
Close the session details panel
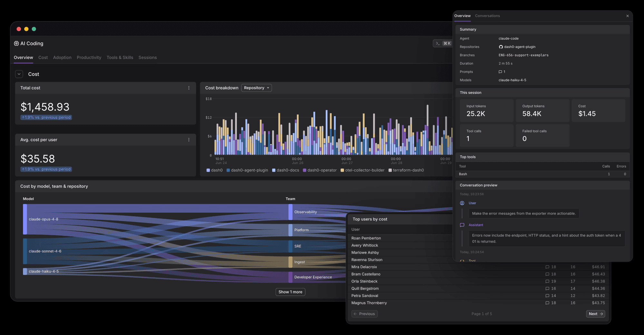click(628, 16)
